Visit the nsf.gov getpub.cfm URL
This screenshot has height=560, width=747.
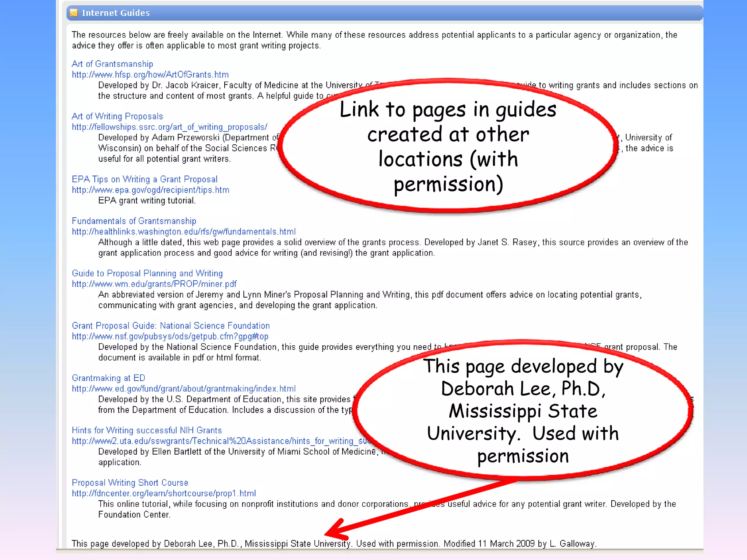pyautogui.click(x=170, y=336)
